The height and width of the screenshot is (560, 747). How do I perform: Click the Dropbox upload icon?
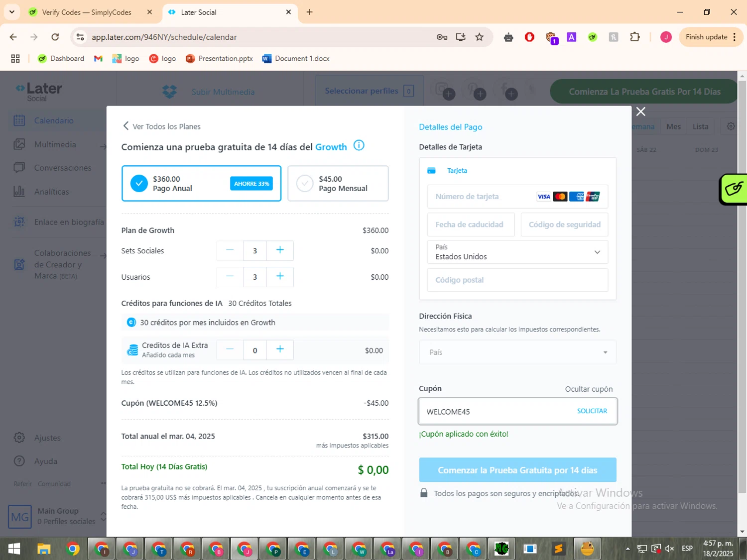coord(169,92)
